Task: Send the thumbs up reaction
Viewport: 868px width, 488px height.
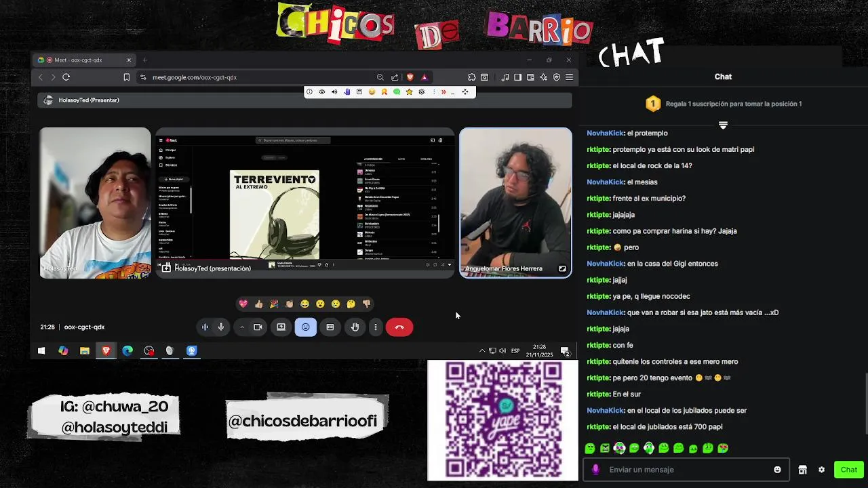Action: pyautogui.click(x=258, y=304)
